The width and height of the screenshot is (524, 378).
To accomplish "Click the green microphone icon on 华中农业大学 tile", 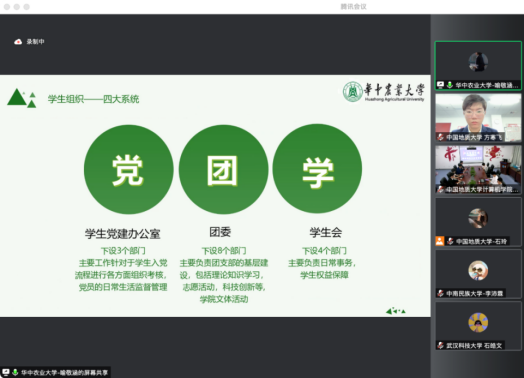I will 450,85.
